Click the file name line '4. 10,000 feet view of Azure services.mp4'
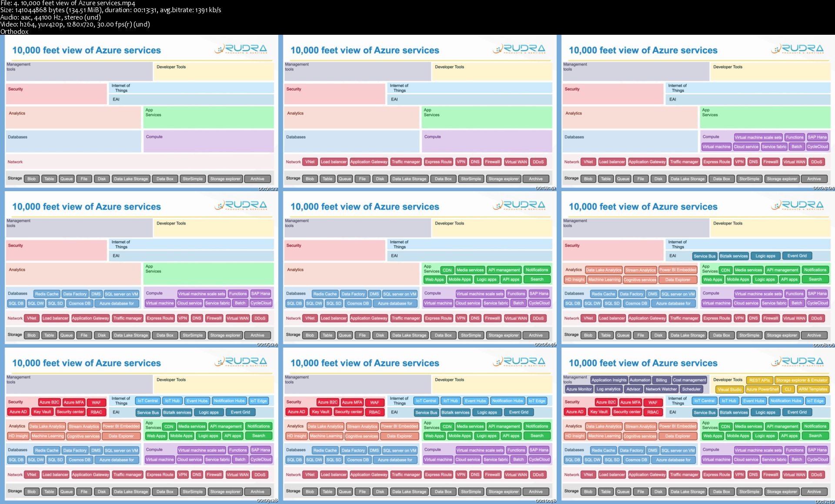Screen dimensions: 835x504 coord(68,3)
